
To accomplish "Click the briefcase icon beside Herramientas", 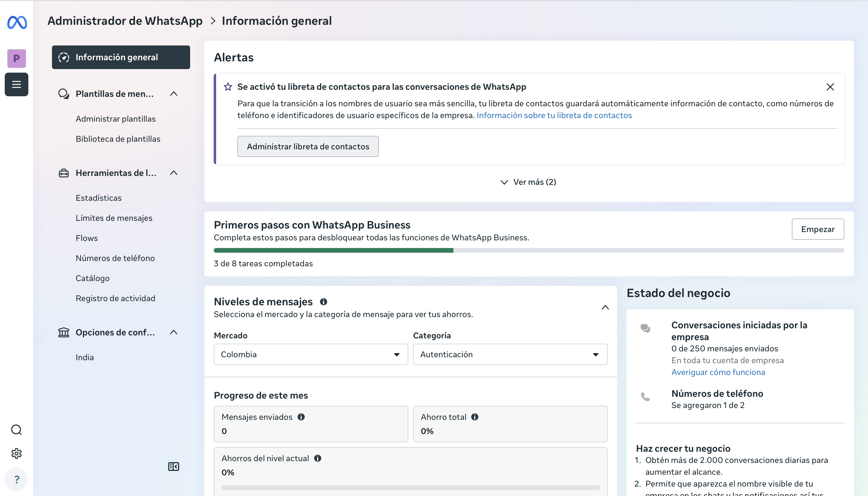I will tap(64, 173).
